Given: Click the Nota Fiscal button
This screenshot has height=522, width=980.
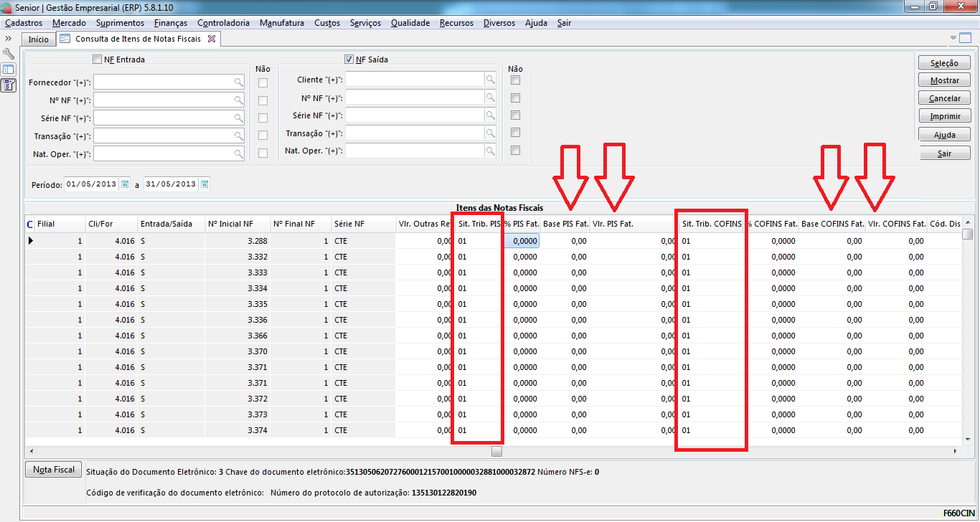Looking at the screenshot, I should click(54, 470).
